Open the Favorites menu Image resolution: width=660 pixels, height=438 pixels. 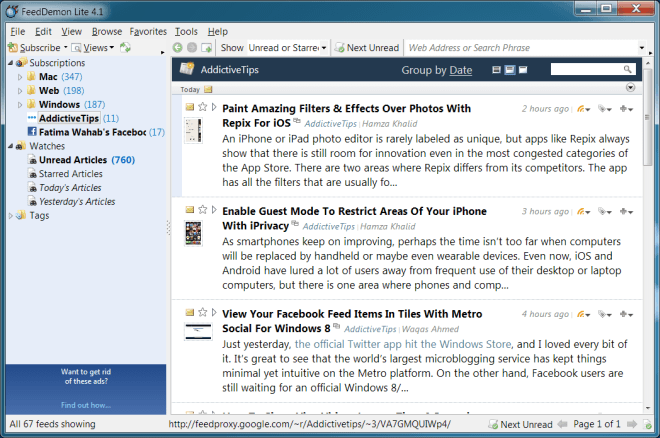point(148,32)
